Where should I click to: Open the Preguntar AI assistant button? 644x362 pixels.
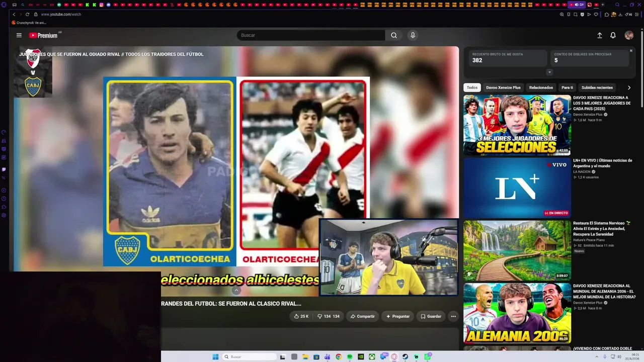397,316
